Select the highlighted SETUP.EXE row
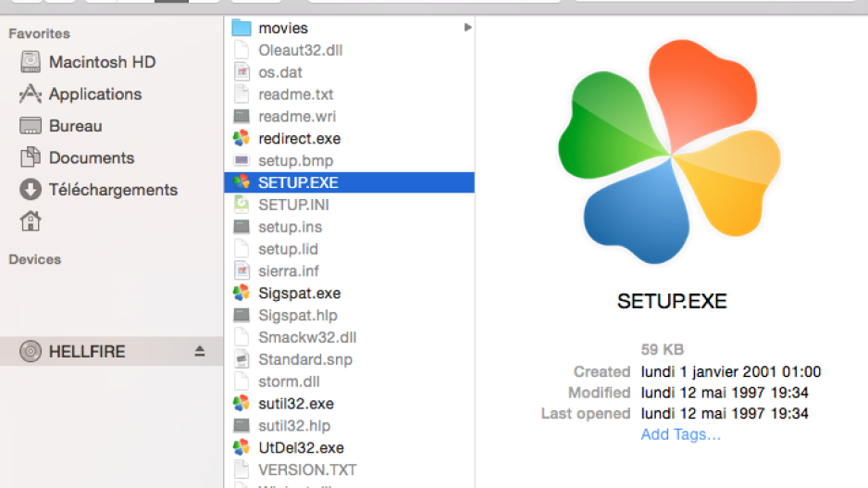The width and height of the screenshot is (868, 488). 349,182
